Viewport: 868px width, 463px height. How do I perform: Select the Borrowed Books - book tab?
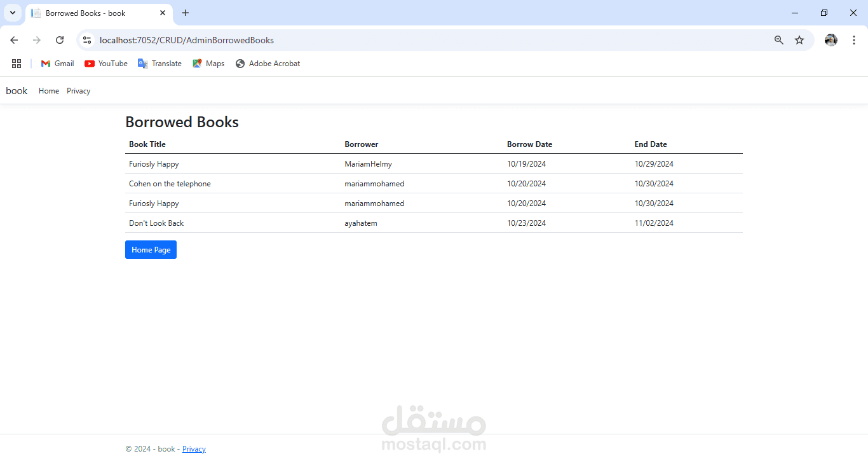coord(99,13)
